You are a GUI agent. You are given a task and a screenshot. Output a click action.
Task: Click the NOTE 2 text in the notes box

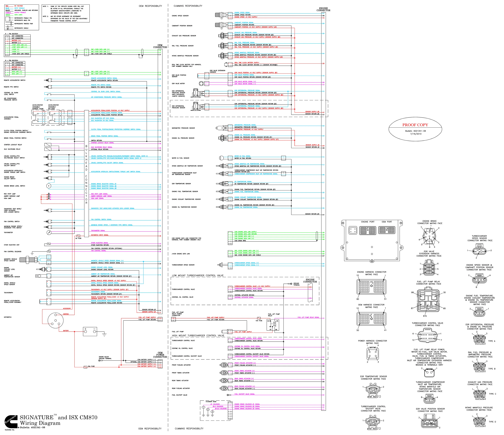(x=65, y=19)
